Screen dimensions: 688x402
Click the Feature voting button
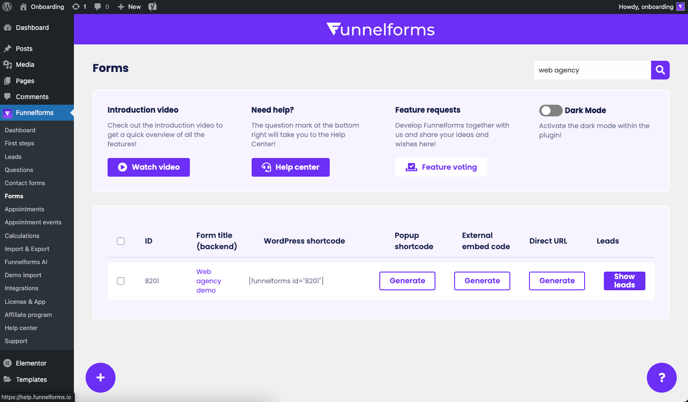pos(441,167)
